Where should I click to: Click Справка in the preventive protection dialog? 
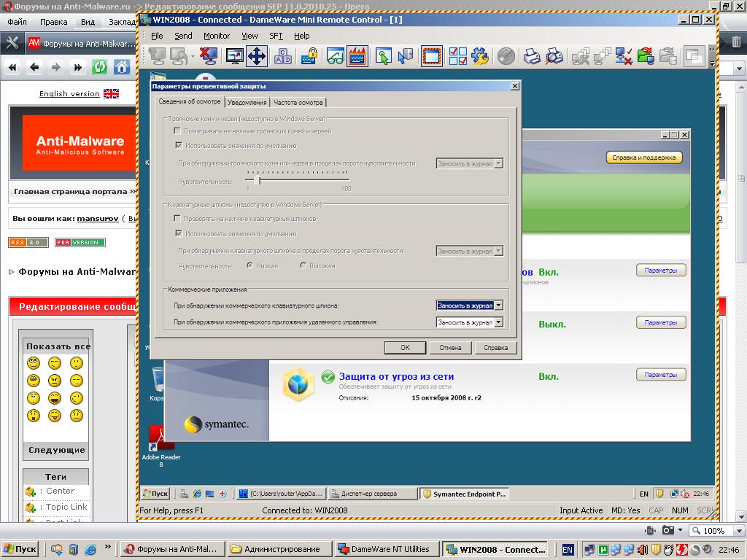495,348
